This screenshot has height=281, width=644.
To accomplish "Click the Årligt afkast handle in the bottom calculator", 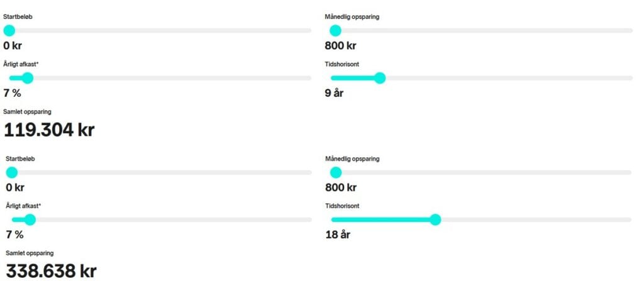I will point(30,219).
